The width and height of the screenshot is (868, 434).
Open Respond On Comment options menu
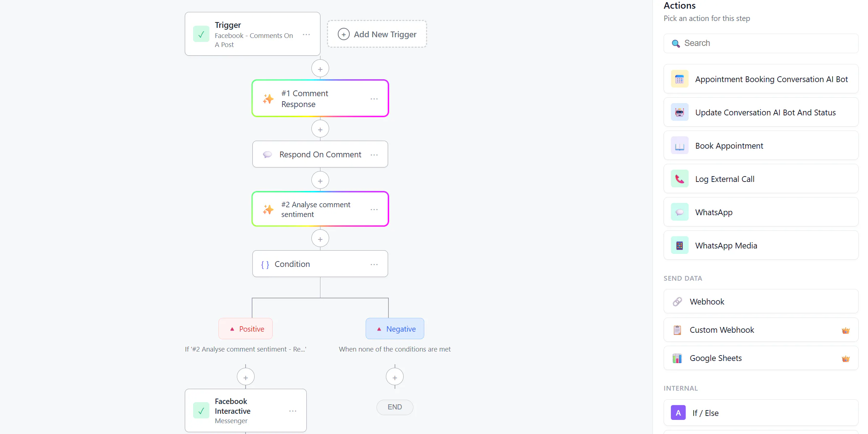tap(374, 155)
